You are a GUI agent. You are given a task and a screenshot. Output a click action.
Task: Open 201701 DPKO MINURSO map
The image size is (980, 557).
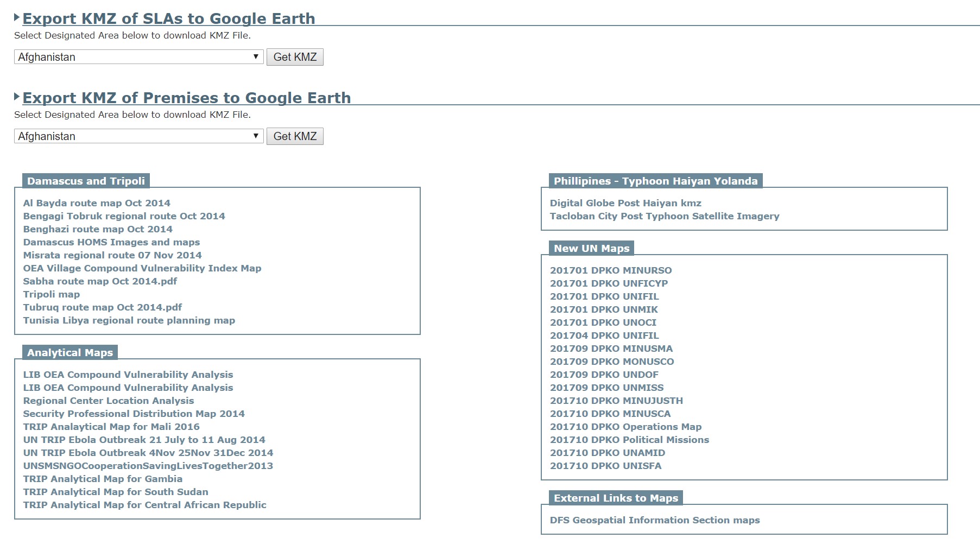pyautogui.click(x=610, y=270)
